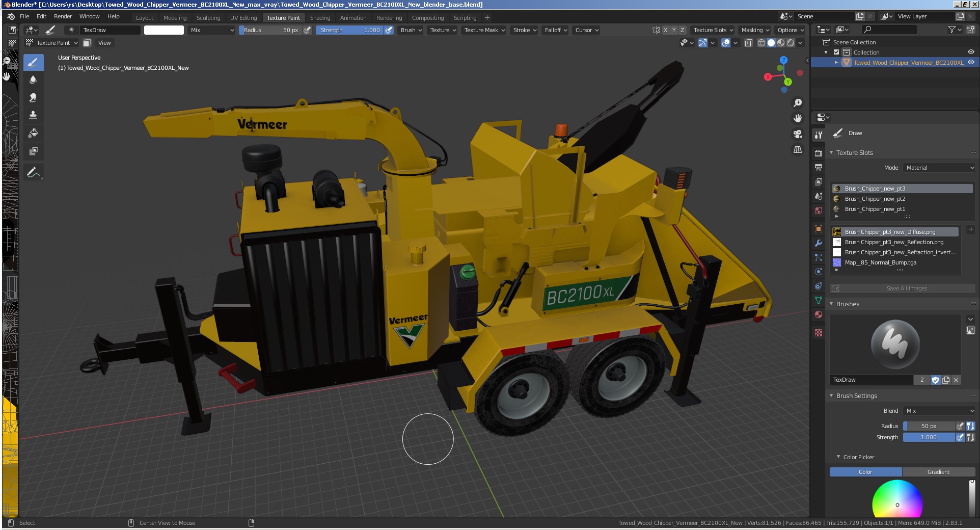Click the white color swatch in header
Viewport: 980px width, 530px height.
(x=164, y=30)
